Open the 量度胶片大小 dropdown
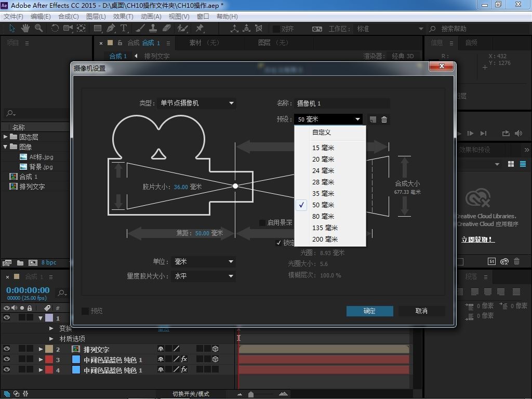Image resolution: width=532 pixels, height=399 pixels. click(203, 276)
